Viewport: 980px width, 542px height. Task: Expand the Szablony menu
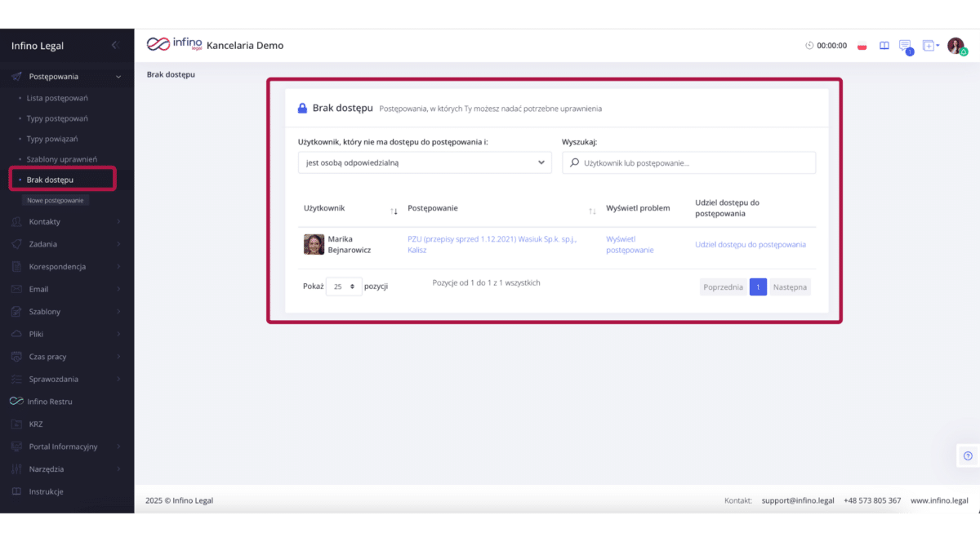[x=118, y=311]
